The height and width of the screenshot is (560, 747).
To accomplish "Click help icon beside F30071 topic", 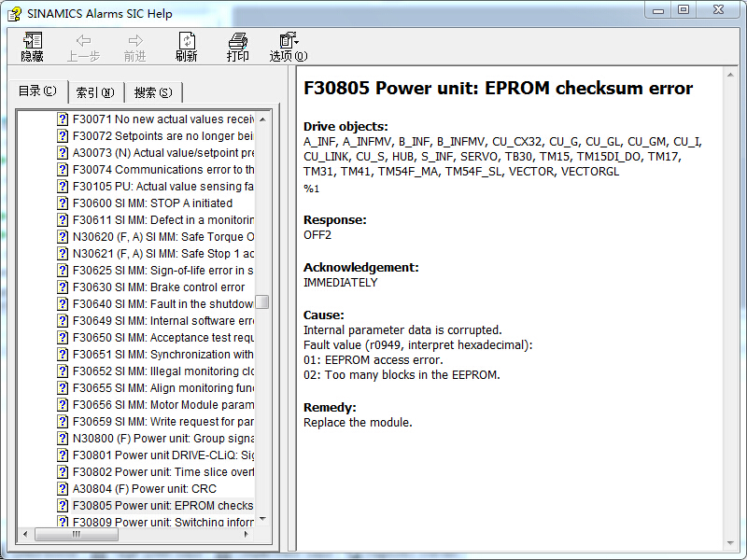I will (x=63, y=119).
